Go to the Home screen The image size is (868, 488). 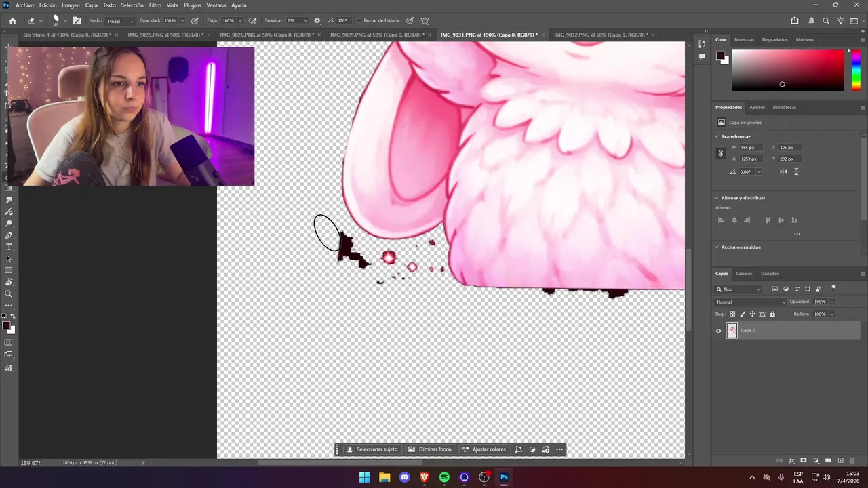point(12,20)
